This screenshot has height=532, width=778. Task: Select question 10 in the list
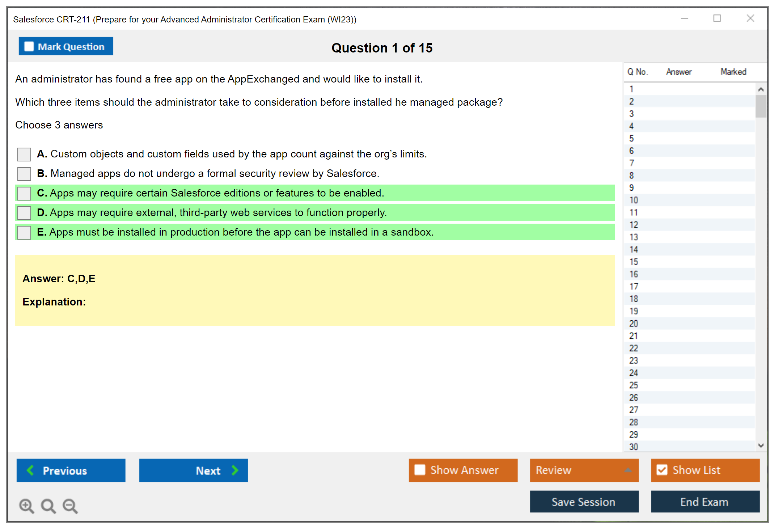(634, 200)
